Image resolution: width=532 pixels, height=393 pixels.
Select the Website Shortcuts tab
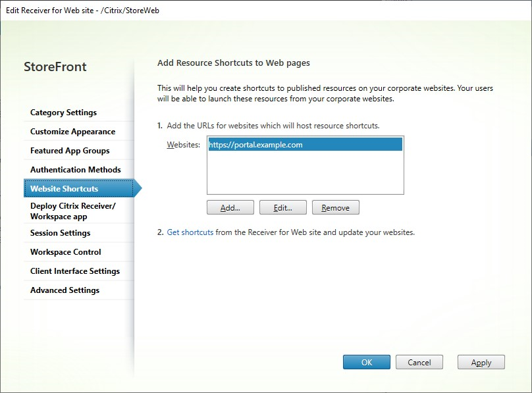65,189
